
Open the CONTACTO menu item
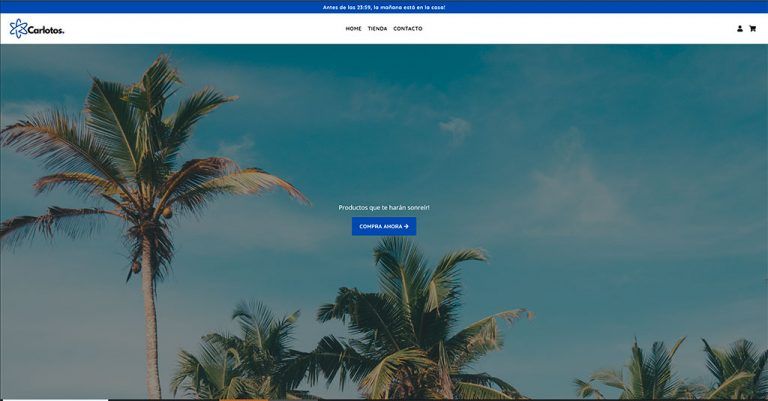coord(408,29)
